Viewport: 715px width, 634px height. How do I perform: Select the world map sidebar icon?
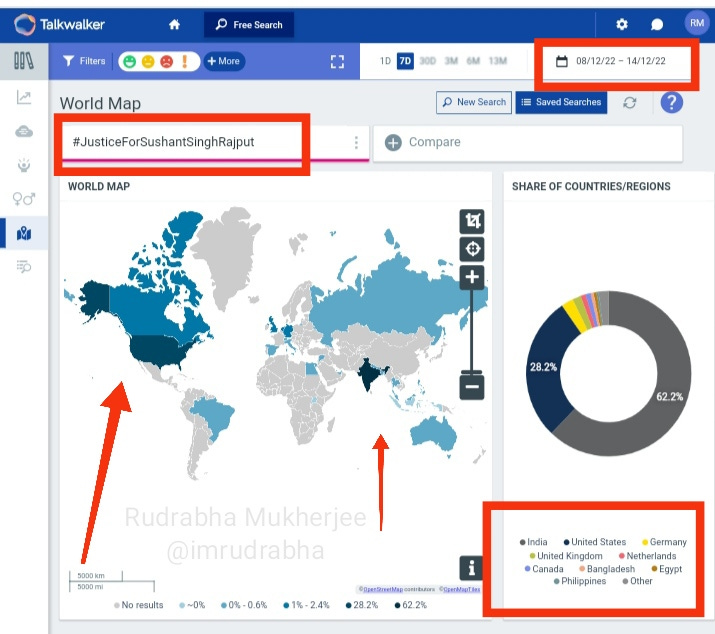coord(24,234)
